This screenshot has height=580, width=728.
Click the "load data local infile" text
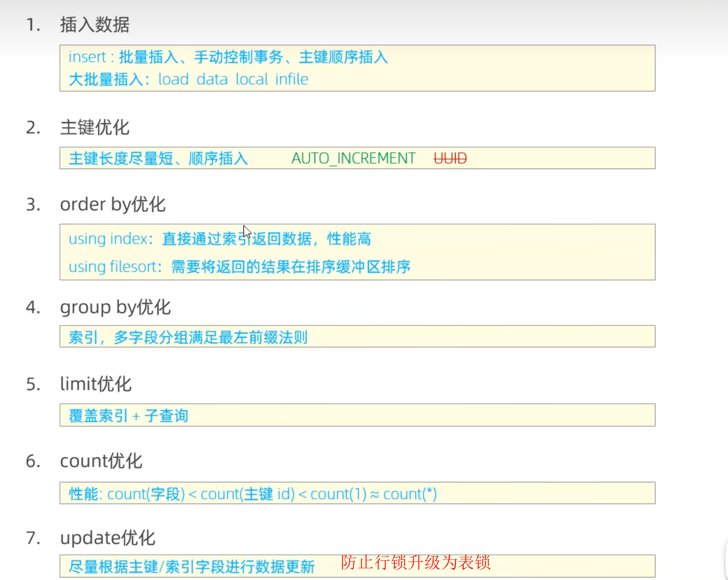233,79
